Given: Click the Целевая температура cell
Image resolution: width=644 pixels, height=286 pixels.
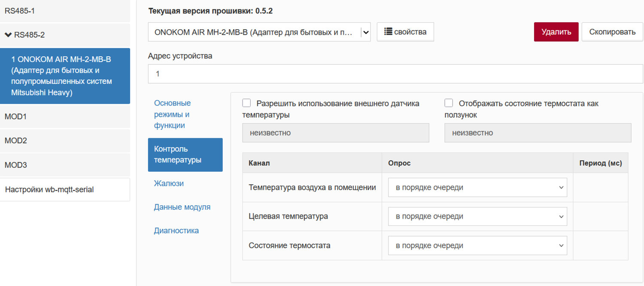Looking at the screenshot, I should click(x=312, y=216).
